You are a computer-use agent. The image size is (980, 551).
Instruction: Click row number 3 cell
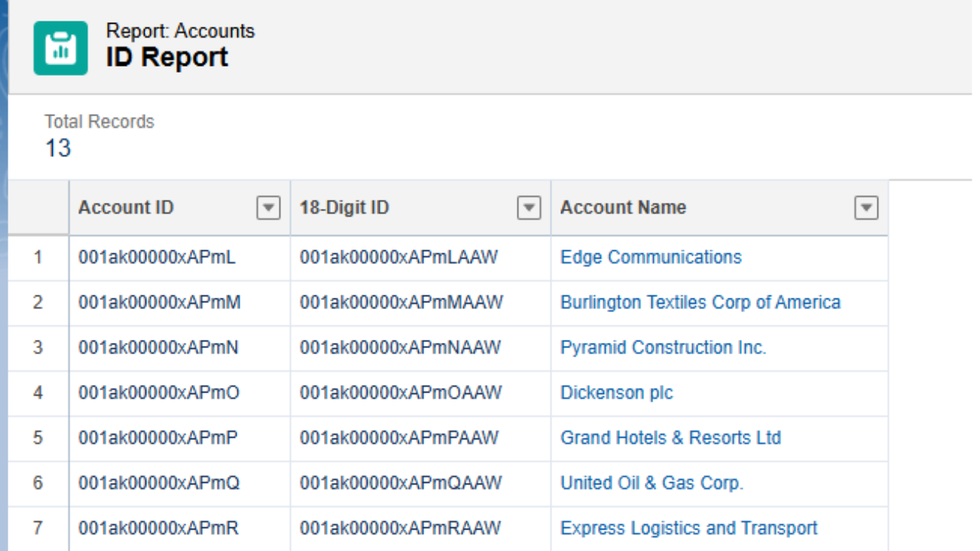tap(38, 347)
